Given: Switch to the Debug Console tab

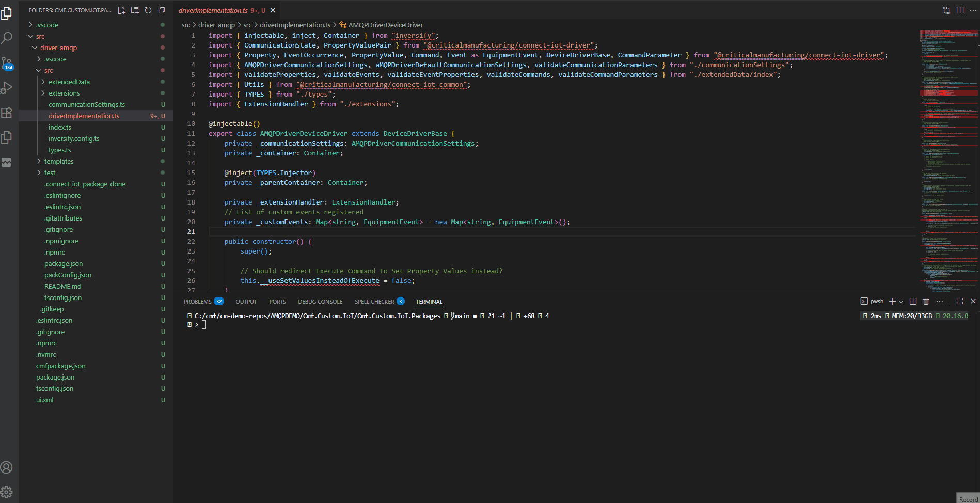Looking at the screenshot, I should pyautogui.click(x=320, y=302).
